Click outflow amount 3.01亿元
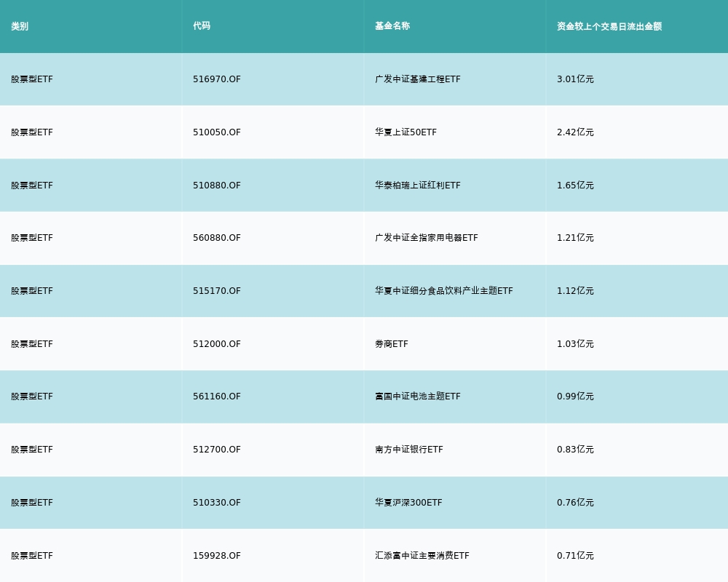The image size is (728, 582). (x=575, y=79)
